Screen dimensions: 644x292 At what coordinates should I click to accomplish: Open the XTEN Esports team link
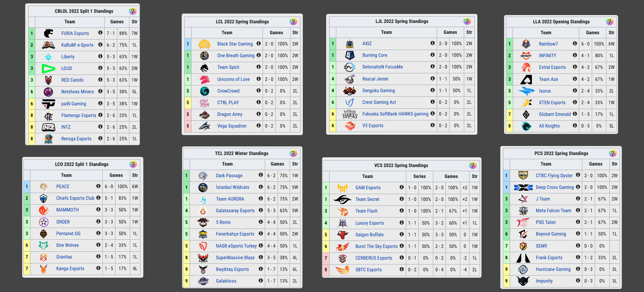click(x=552, y=103)
